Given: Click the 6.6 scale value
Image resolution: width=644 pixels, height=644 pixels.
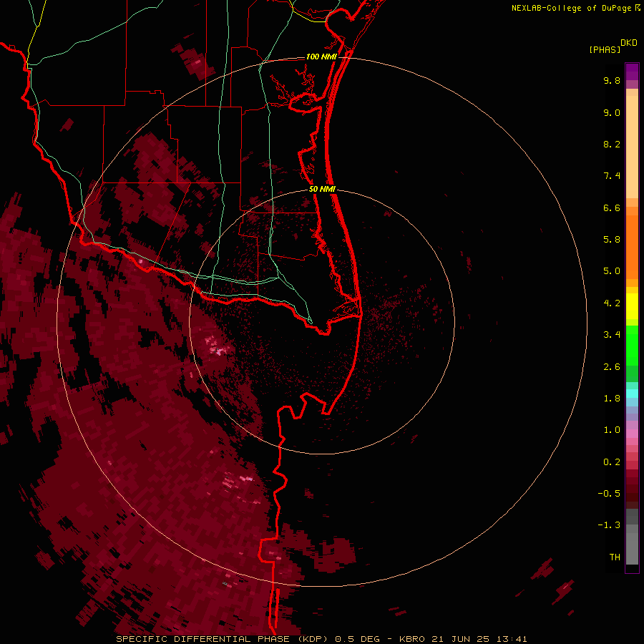Looking at the screenshot, I should pyautogui.click(x=612, y=208).
